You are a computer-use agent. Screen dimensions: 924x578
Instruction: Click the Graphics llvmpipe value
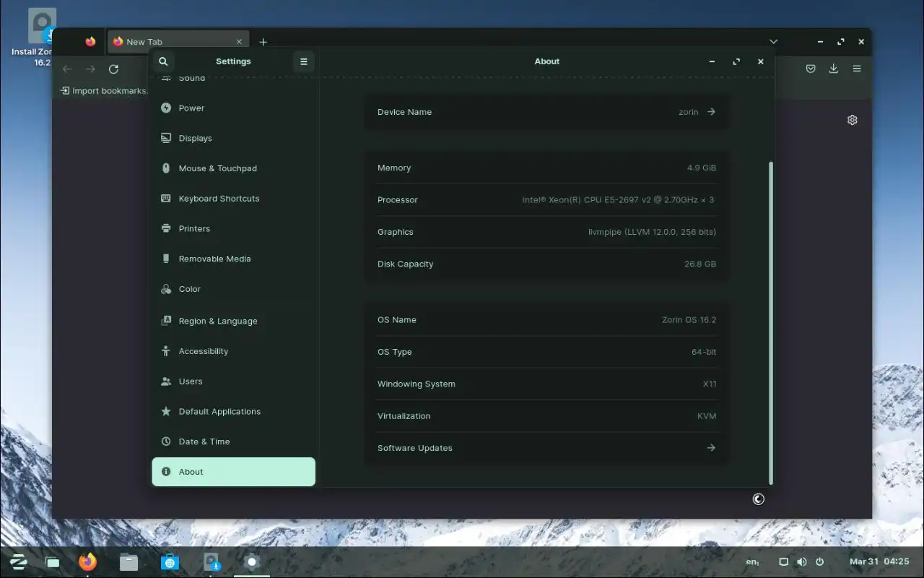click(x=652, y=232)
